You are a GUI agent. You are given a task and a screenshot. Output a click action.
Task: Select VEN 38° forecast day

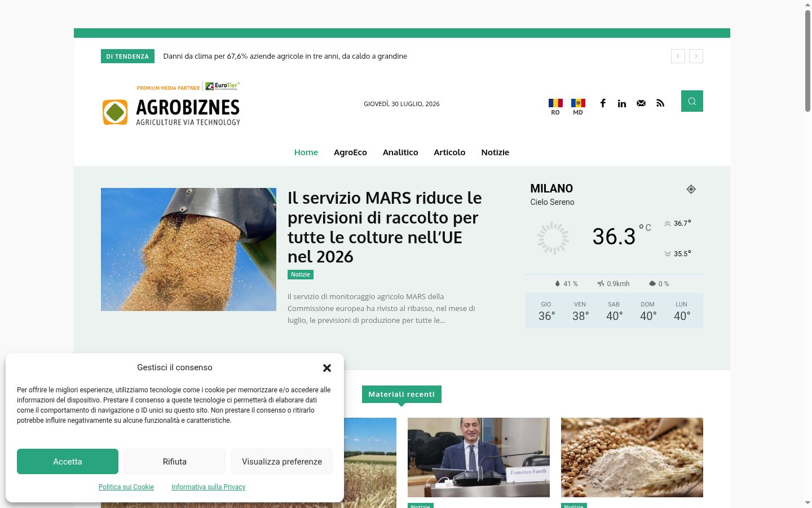pos(580,311)
